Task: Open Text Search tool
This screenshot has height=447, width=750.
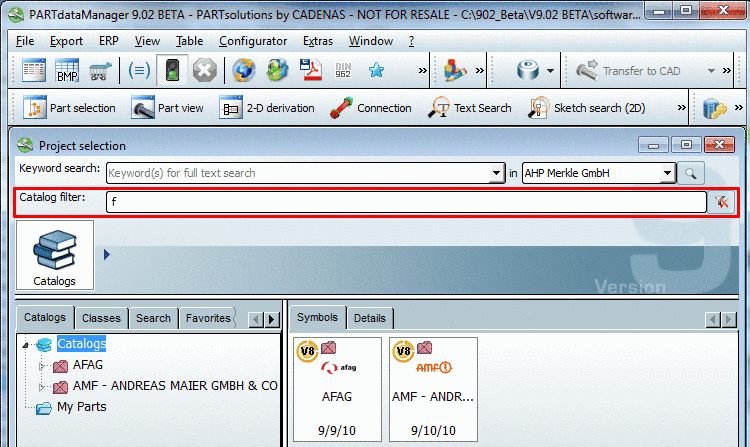Action: (x=470, y=108)
